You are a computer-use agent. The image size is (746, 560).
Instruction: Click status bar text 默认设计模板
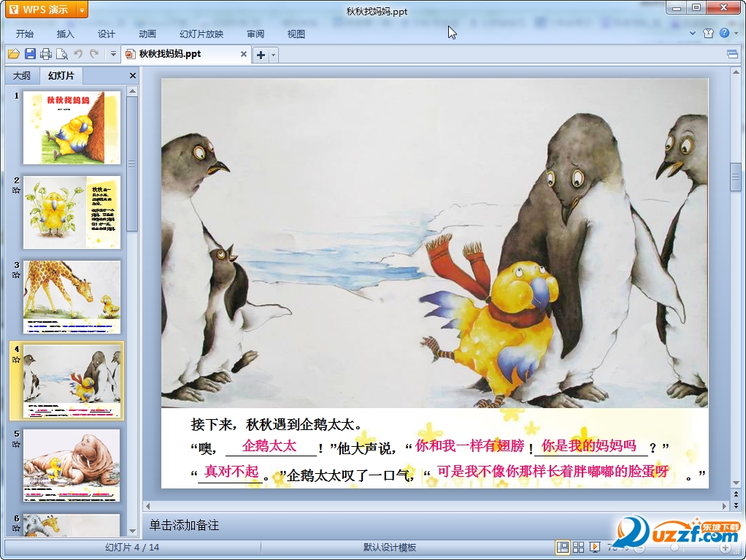(x=390, y=548)
